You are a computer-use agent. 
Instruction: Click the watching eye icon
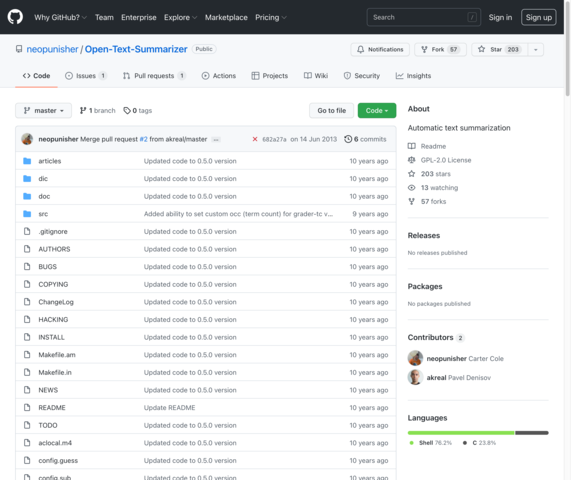(x=411, y=188)
